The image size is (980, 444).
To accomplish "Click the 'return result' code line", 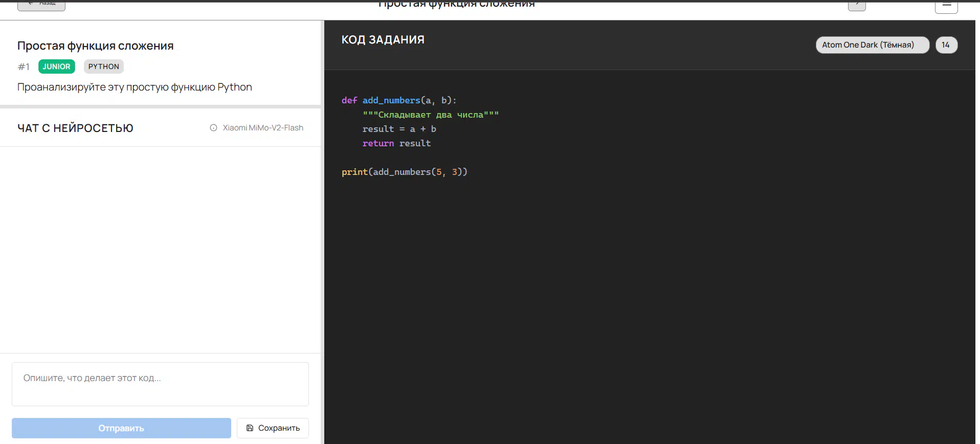I will coord(396,144).
